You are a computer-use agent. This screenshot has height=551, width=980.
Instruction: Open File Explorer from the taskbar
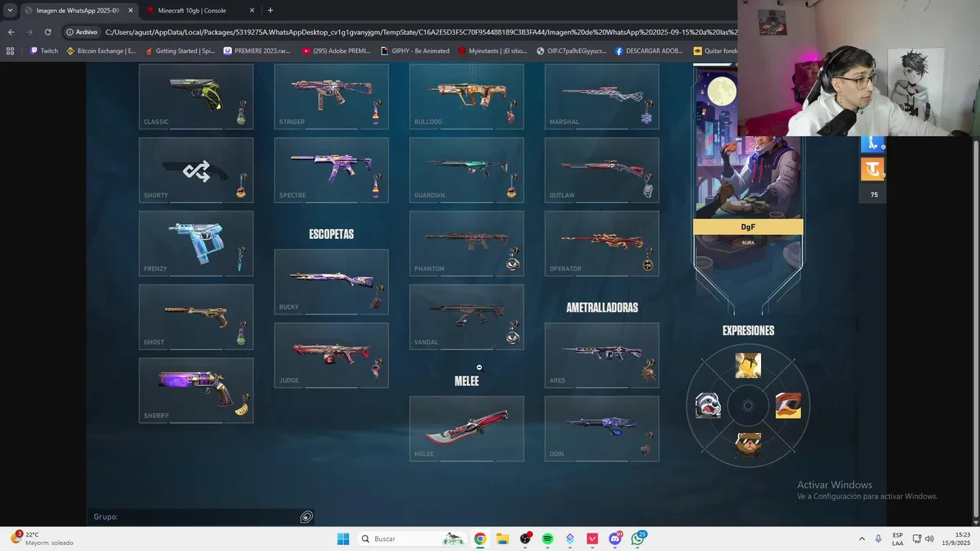[x=502, y=539]
